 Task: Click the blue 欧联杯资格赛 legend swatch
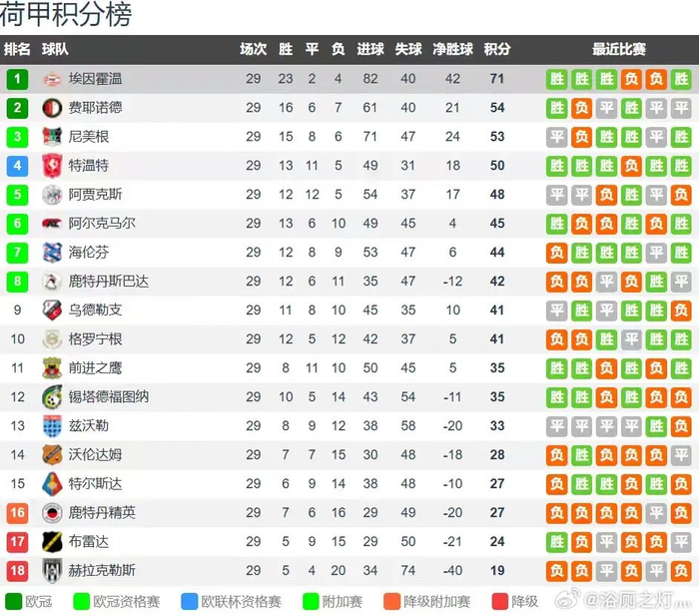click(190, 601)
